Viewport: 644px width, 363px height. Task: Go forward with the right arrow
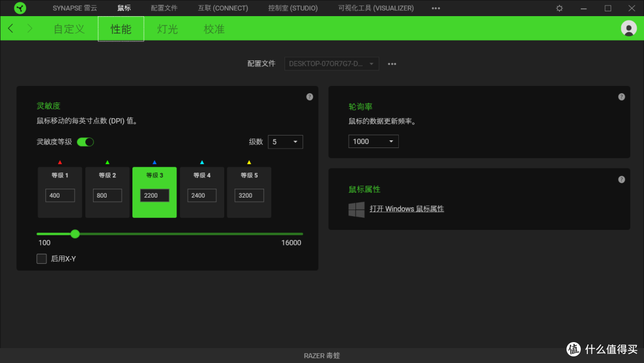[x=30, y=29]
